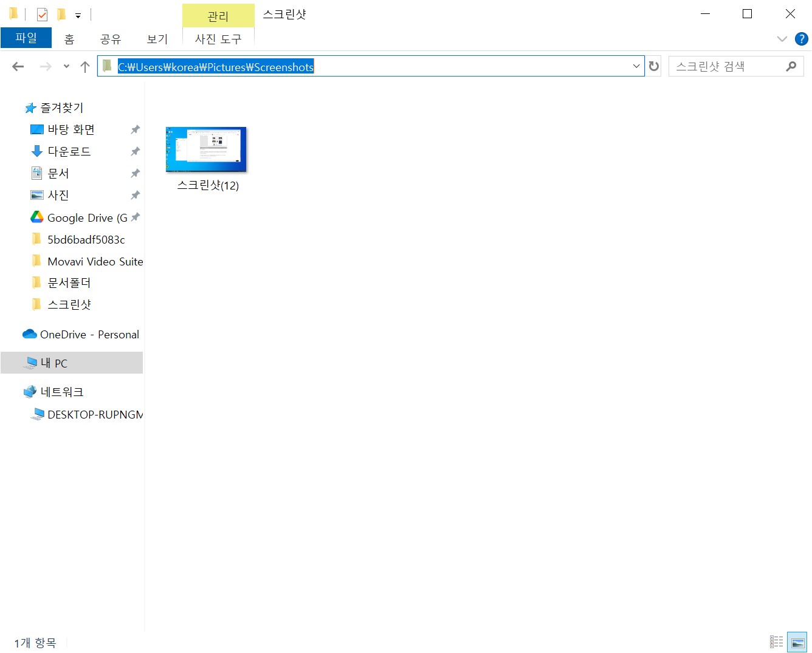Go forward with the forward arrow
The height and width of the screenshot is (653, 812).
pyautogui.click(x=46, y=66)
